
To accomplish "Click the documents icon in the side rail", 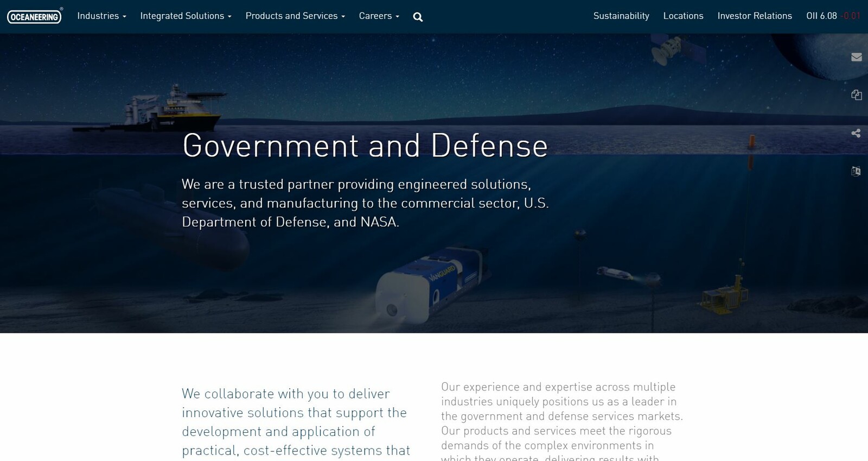I will [x=857, y=95].
